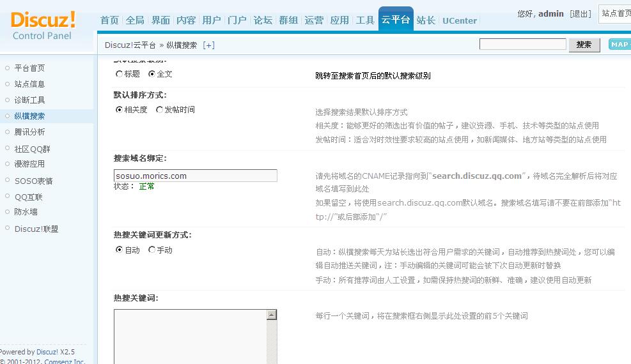Switch to the 云平台 tab
Image resolution: width=631 pixels, height=364 pixels.
[396, 19]
